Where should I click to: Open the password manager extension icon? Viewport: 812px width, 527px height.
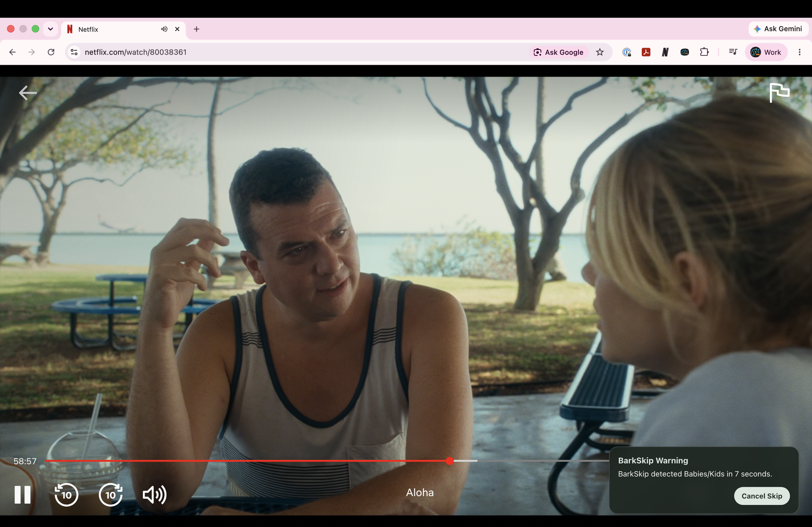tap(627, 52)
